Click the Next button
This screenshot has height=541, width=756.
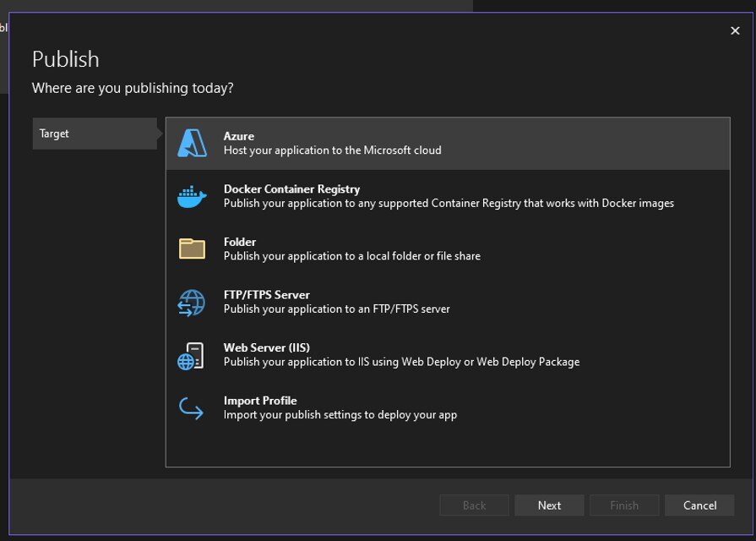[549, 505]
